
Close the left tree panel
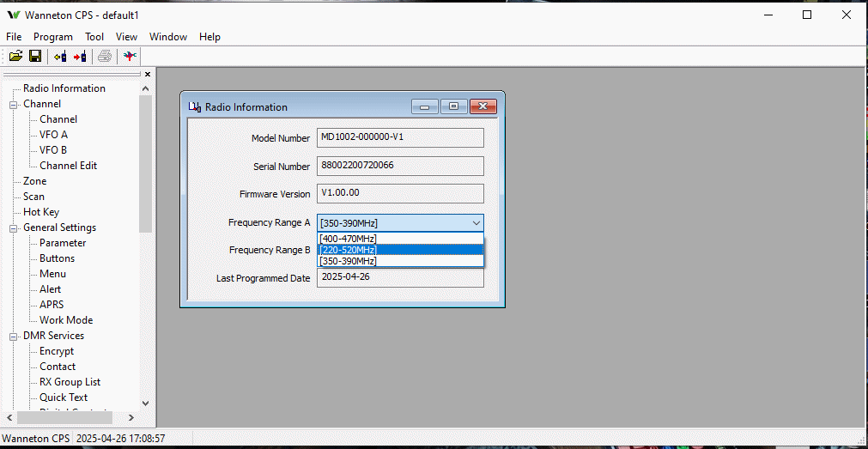click(x=148, y=74)
